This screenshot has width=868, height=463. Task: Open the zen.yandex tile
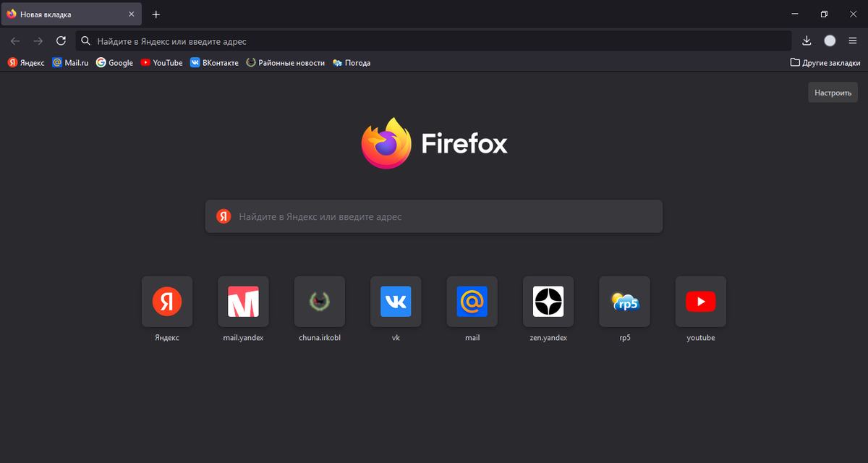pyautogui.click(x=548, y=302)
